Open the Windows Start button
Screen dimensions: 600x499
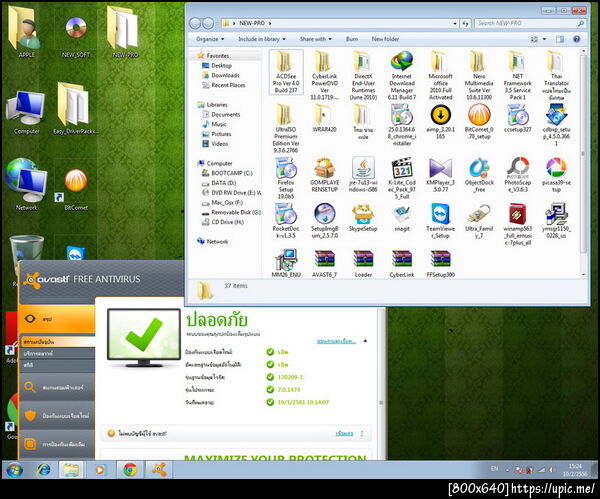coord(15,470)
